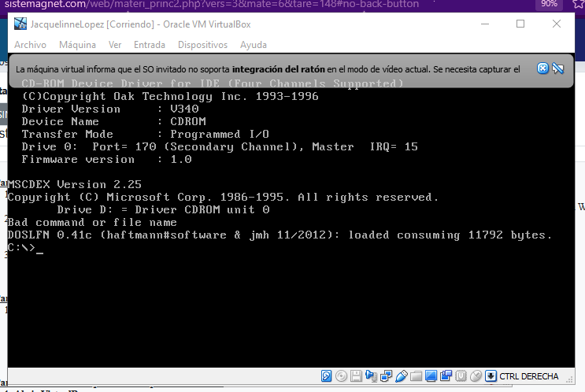Click the optical disc status icon
The image size is (585, 392).
342,376
